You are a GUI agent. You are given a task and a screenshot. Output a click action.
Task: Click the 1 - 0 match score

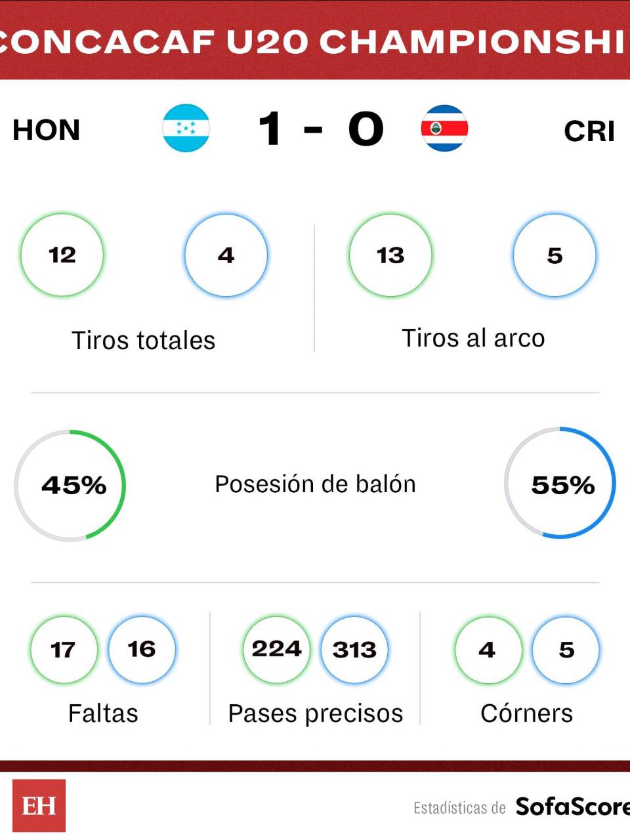tap(320, 129)
